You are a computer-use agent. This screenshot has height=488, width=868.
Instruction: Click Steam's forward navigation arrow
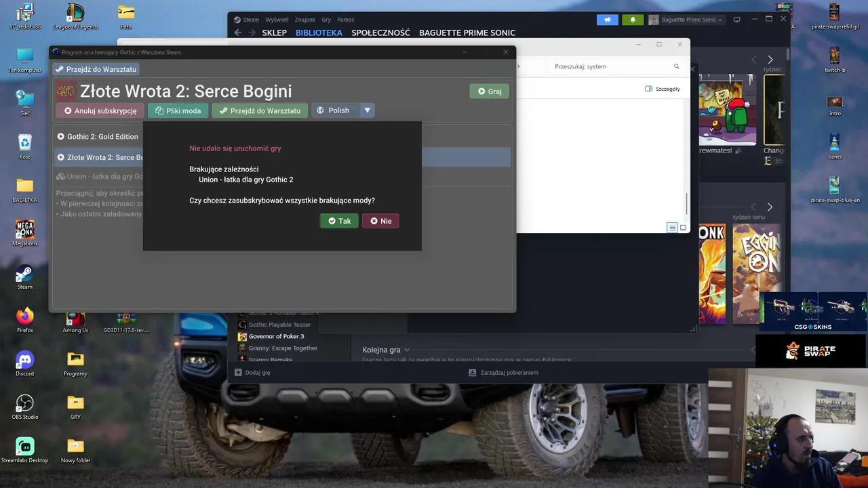[252, 33]
